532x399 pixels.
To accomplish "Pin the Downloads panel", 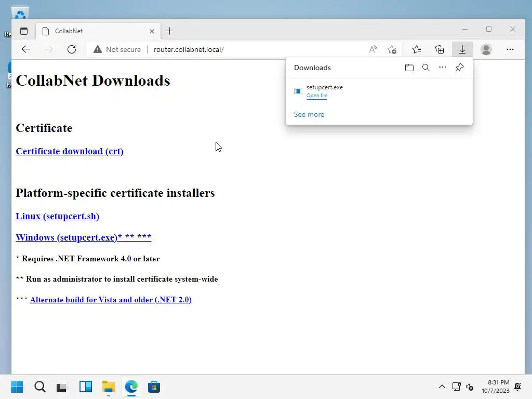I will (459, 67).
